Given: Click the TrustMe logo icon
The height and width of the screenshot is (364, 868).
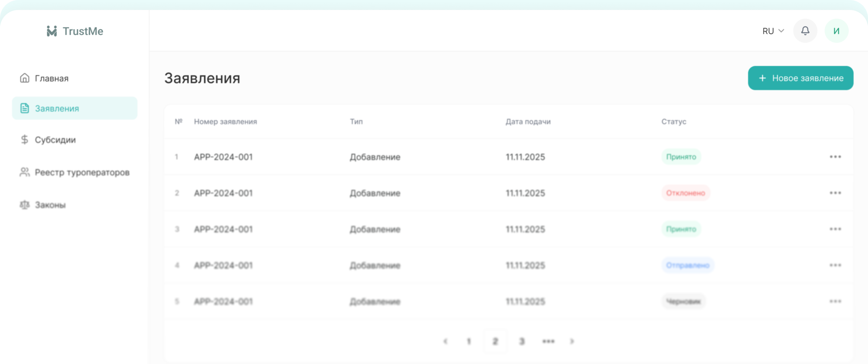Looking at the screenshot, I should point(52,31).
